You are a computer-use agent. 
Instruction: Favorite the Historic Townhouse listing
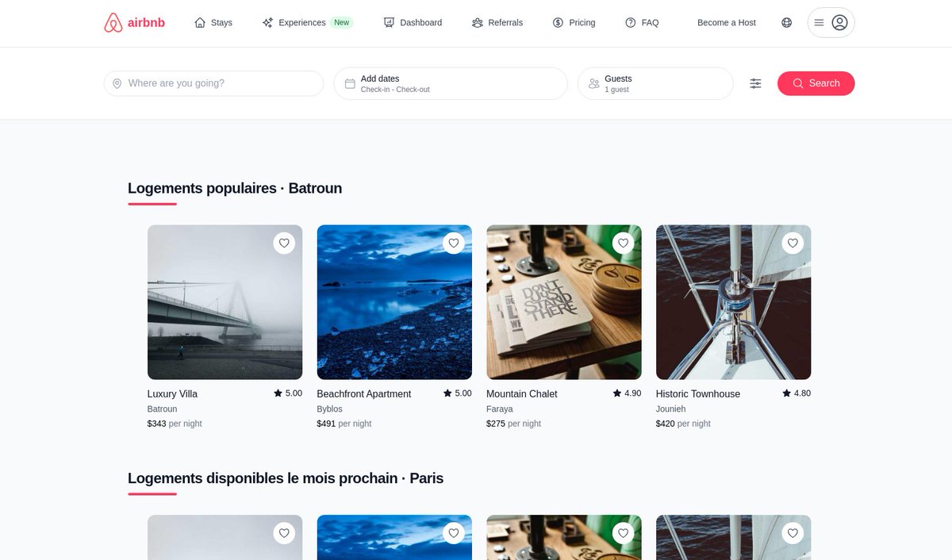click(793, 244)
